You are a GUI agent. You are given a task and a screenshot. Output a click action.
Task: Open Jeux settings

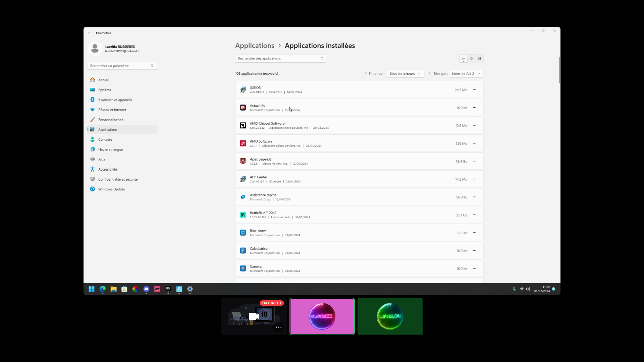(x=122, y=160)
